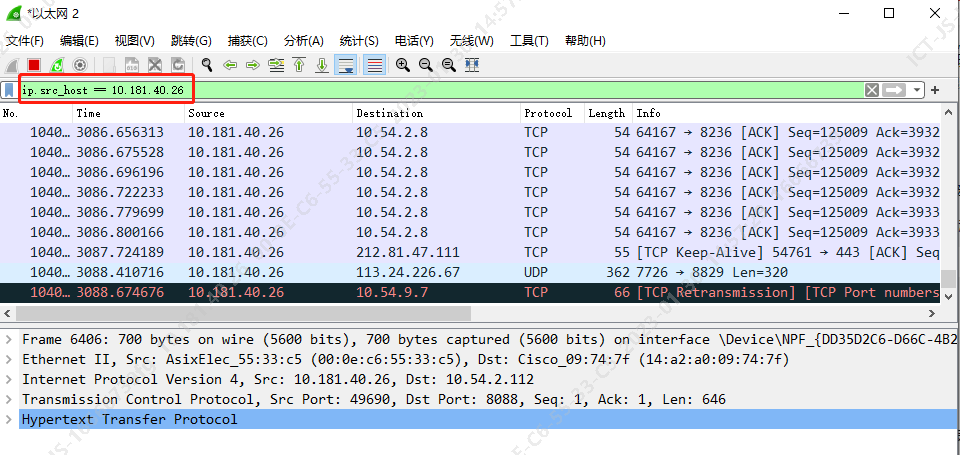
Task: Open the filter history dropdown arrow
Action: coord(917,90)
